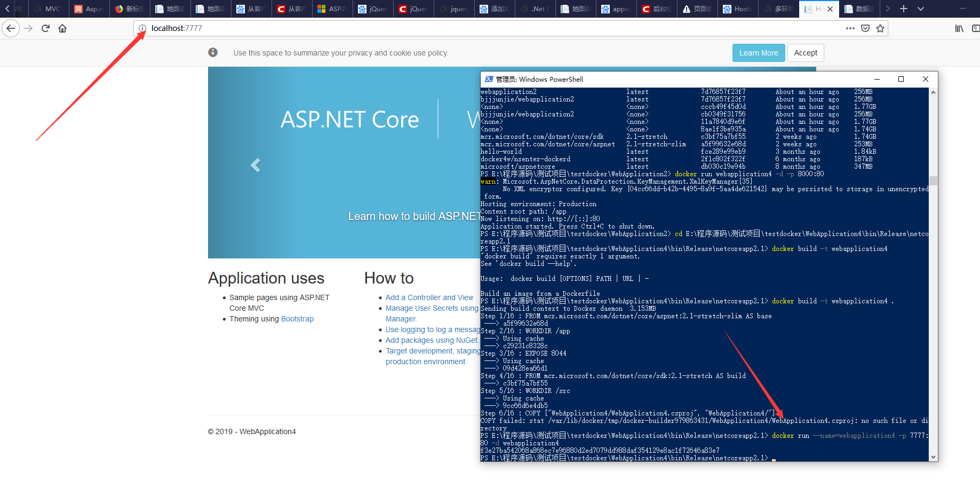Viewport: 980px width, 495px height.
Task: Click PowerShell scrollbar up arrow
Action: point(933,92)
